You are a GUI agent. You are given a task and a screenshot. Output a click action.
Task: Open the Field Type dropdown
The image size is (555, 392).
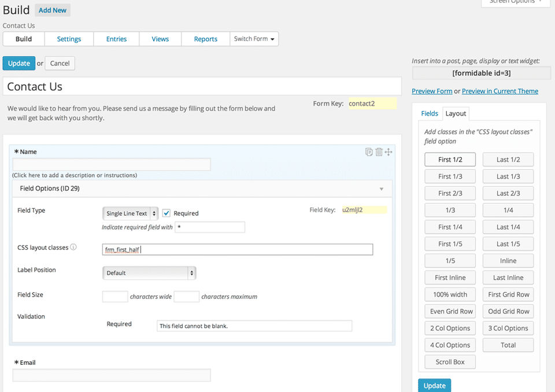(x=130, y=213)
